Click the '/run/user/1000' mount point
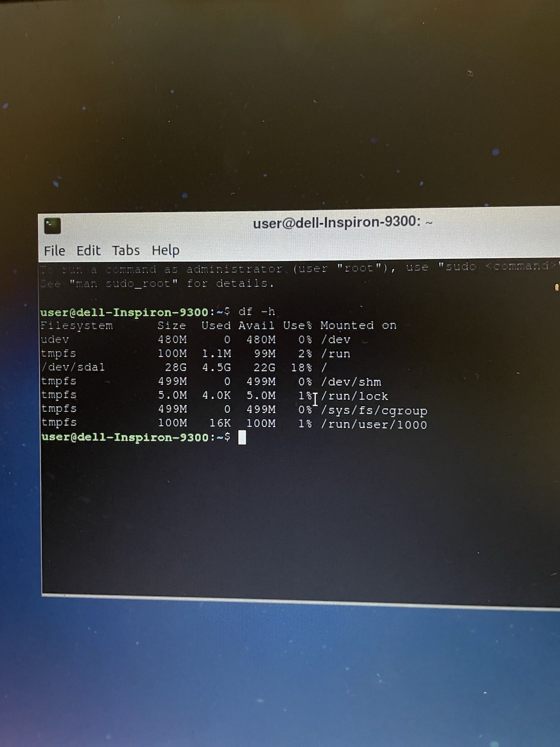Image resolution: width=560 pixels, height=747 pixels. [374, 424]
